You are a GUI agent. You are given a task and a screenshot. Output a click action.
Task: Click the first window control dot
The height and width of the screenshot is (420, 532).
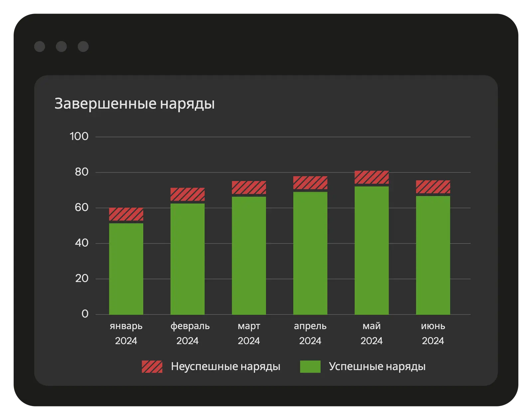tap(40, 47)
